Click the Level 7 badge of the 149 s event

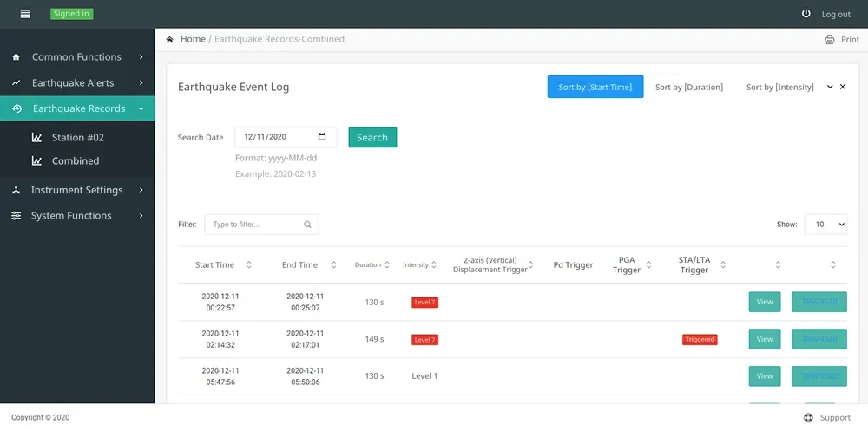424,340
